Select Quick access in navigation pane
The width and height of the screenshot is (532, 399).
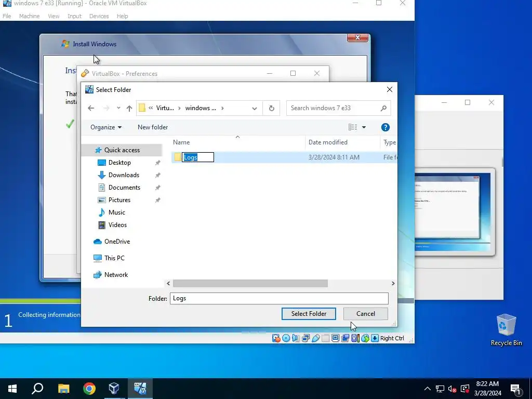(122, 150)
